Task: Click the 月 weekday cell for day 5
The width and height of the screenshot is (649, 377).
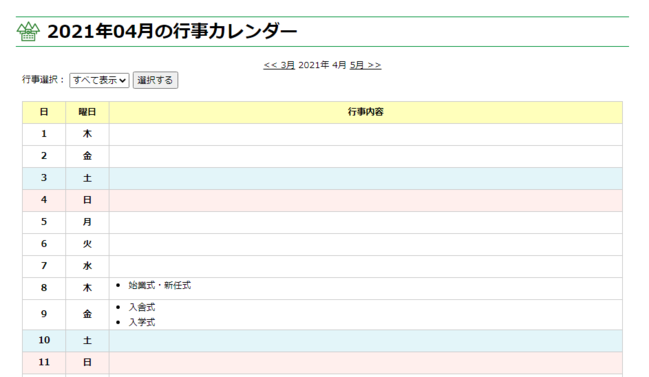Action: pyautogui.click(x=87, y=222)
